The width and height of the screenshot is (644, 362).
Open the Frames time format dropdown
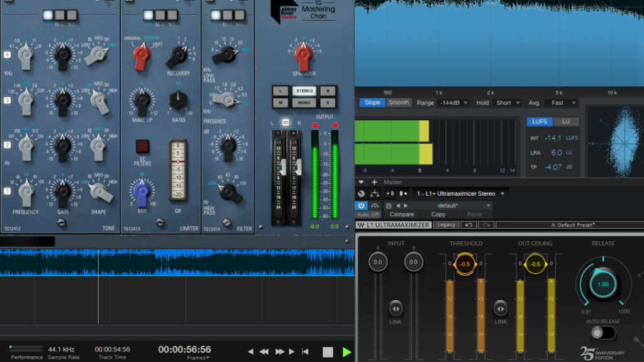point(198,358)
